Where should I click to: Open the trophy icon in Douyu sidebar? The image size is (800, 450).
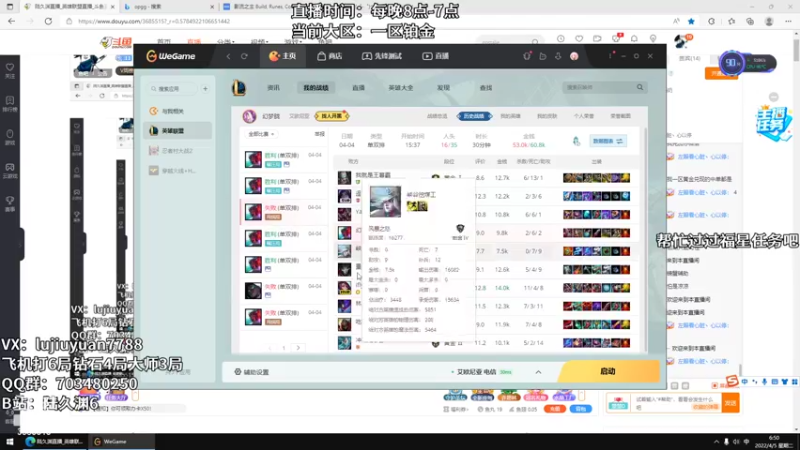[x=10, y=204]
